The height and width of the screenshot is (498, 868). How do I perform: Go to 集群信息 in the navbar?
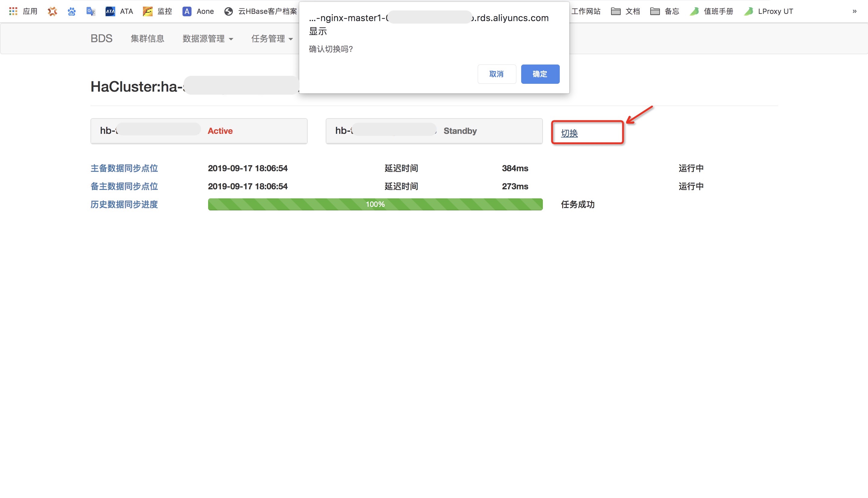147,39
